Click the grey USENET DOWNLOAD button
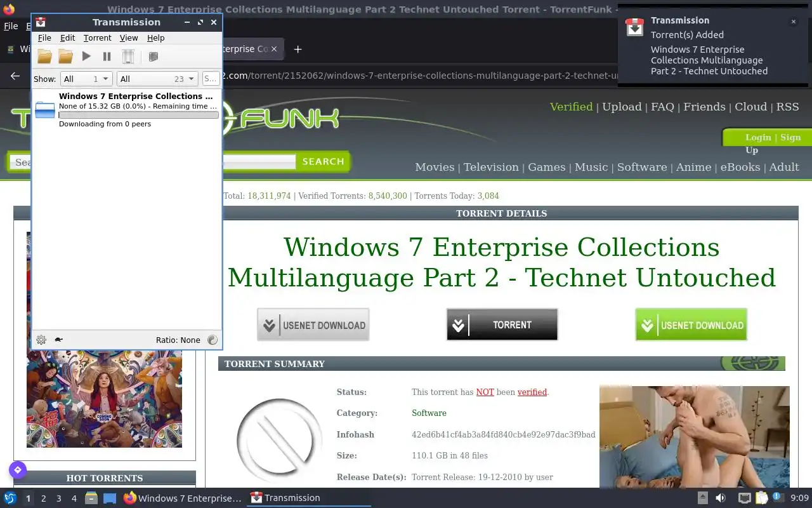The width and height of the screenshot is (812, 508). click(x=313, y=324)
